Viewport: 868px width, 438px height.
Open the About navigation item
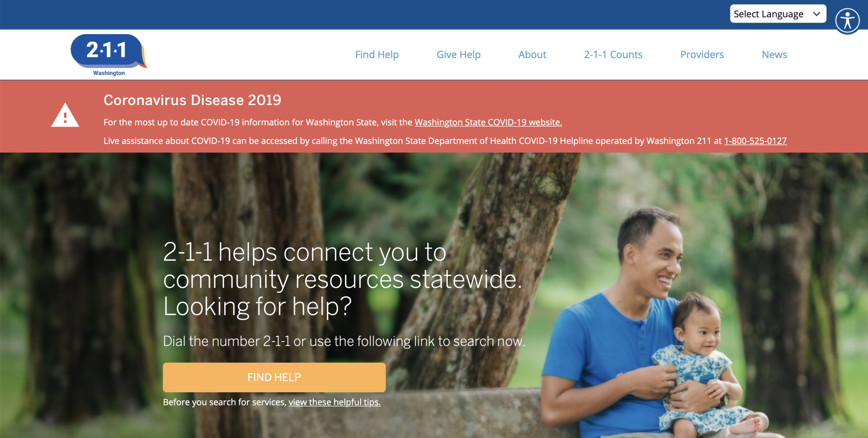point(532,54)
